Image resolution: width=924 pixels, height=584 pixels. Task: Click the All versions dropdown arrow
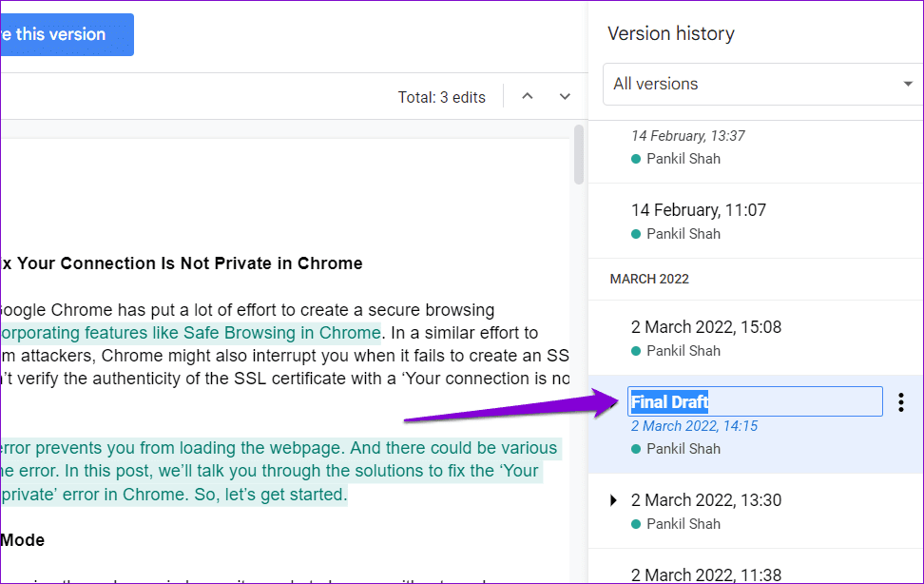pyautogui.click(x=908, y=84)
